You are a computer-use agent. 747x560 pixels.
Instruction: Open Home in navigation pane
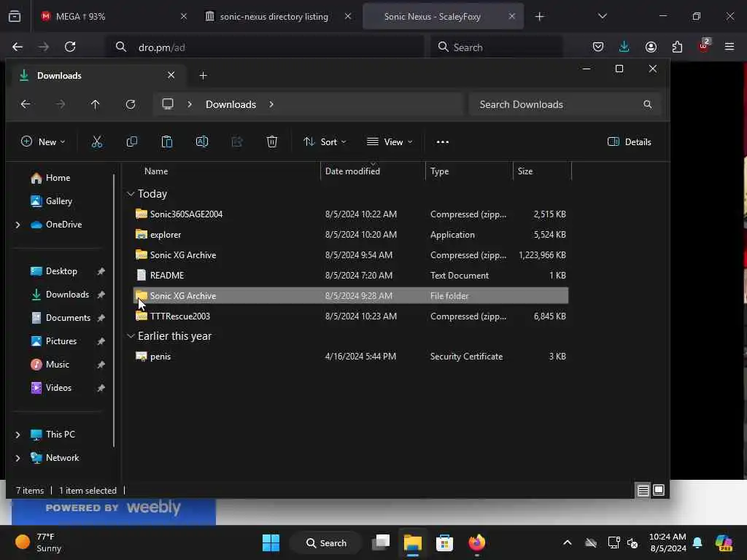(x=58, y=178)
